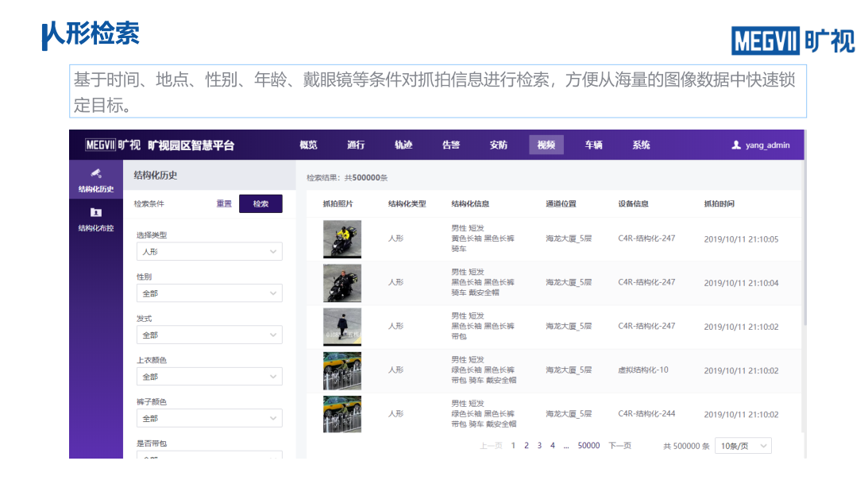Click the 结构化类型 column header
Image resolution: width=868 pixels, height=488 pixels.
(407, 203)
